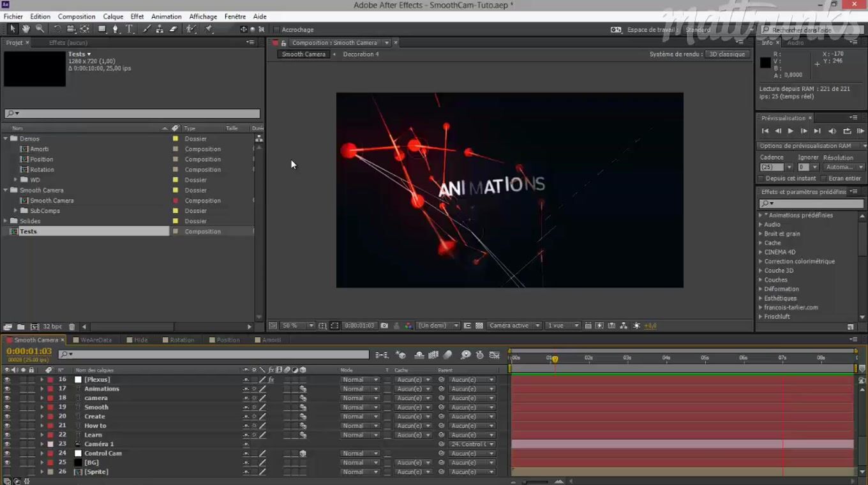The width and height of the screenshot is (868, 485).
Task: Open the Calque menu
Action: tap(113, 17)
